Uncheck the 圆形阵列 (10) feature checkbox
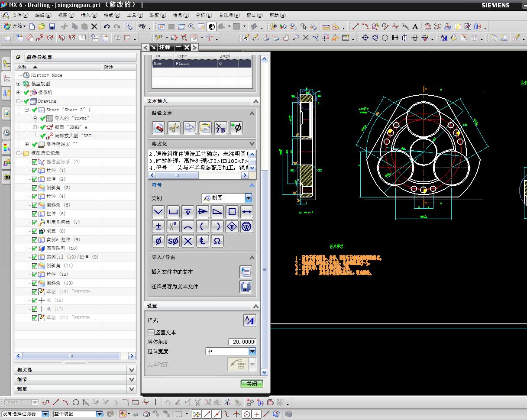 (x=35, y=249)
